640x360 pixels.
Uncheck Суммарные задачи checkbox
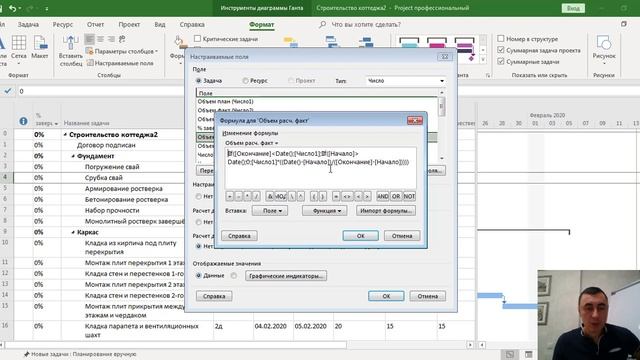click(x=501, y=62)
